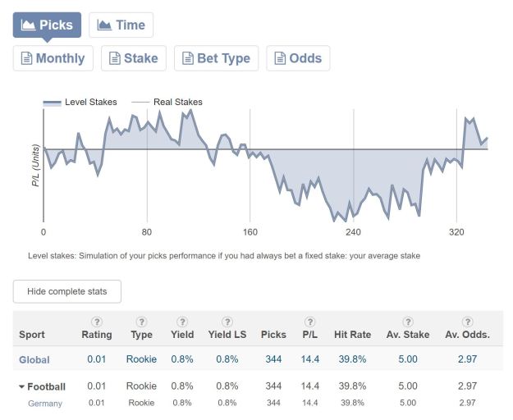Viewport: 513px width, 420px height.
Task: Click the question mark above P/L column
Action: point(309,322)
